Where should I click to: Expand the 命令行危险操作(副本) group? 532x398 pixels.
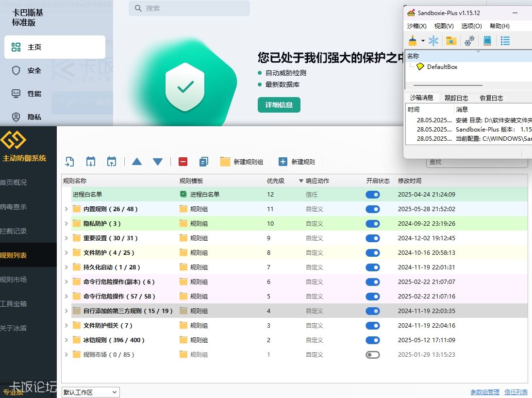[66, 282]
